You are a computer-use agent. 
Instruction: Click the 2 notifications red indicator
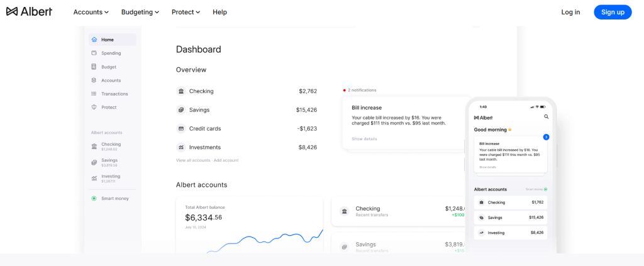[345, 90]
